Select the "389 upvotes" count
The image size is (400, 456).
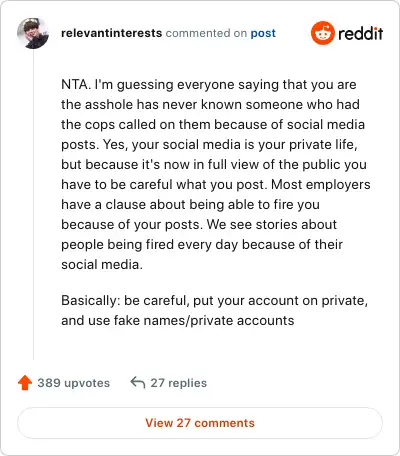(x=73, y=383)
